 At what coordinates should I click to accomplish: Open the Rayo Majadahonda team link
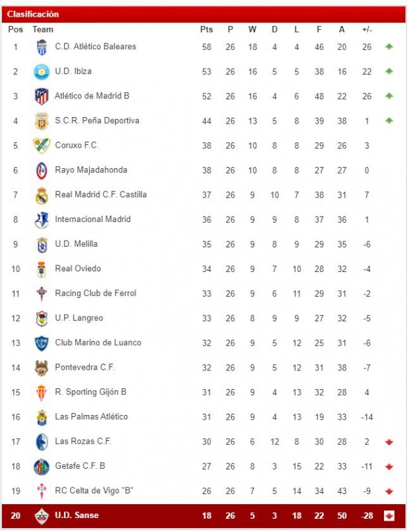(91, 170)
